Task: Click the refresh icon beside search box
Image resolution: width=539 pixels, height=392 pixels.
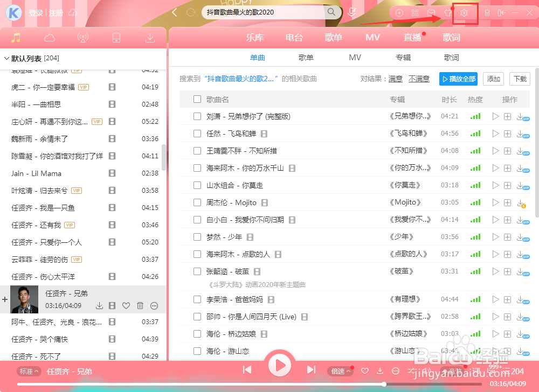Action: [x=191, y=13]
